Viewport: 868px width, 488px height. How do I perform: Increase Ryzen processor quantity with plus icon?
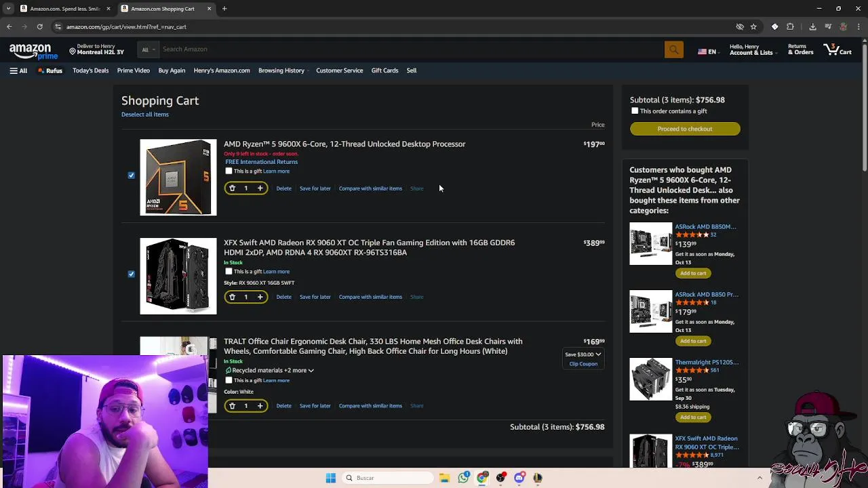tap(260, 188)
